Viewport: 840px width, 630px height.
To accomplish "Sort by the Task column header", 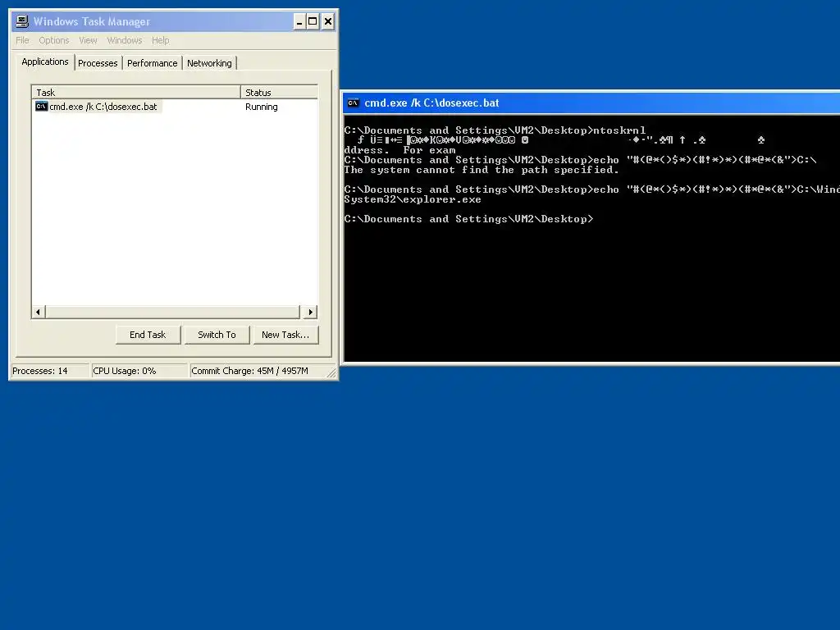I will click(x=136, y=92).
